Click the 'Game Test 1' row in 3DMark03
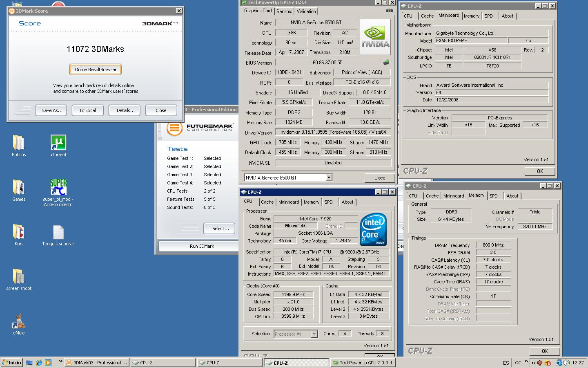588x368 pixels. tap(194, 158)
